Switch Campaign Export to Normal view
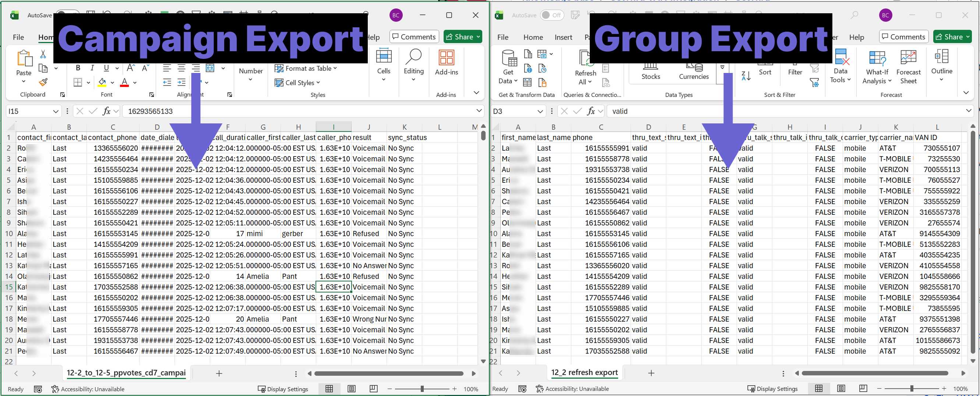980x396 pixels. point(329,389)
